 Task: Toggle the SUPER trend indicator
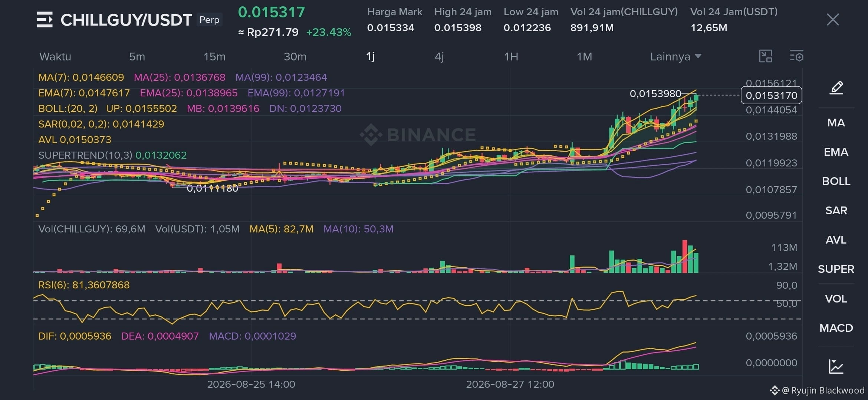click(x=836, y=269)
